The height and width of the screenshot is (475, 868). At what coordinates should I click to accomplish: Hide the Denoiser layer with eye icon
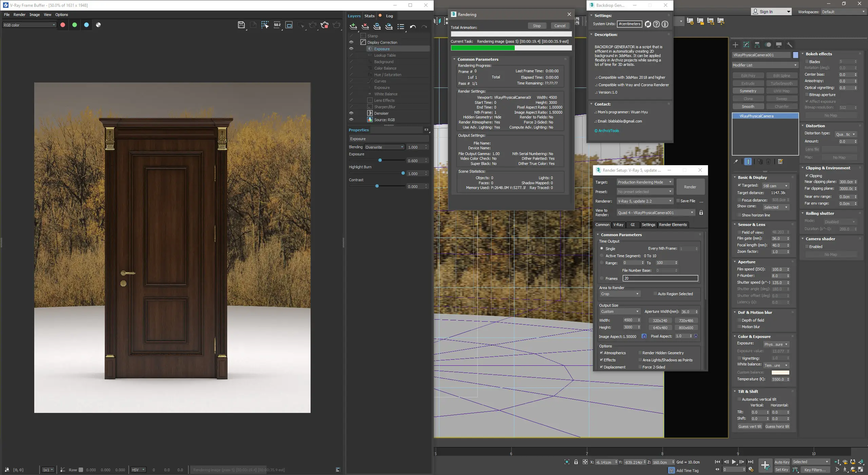(x=351, y=113)
